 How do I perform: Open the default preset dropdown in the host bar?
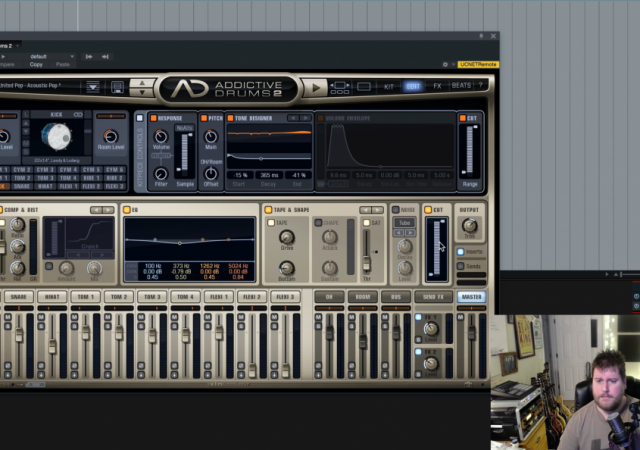click(x=51, y=57)
